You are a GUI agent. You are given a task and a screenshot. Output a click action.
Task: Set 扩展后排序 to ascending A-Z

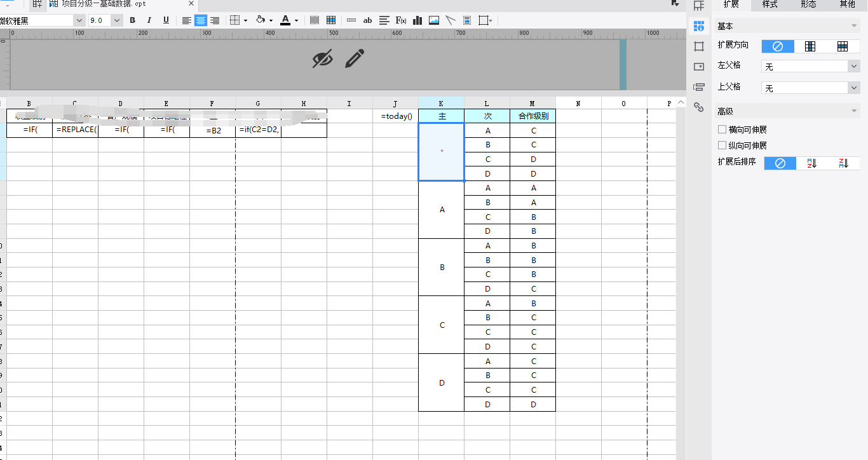tap(811, 163)
